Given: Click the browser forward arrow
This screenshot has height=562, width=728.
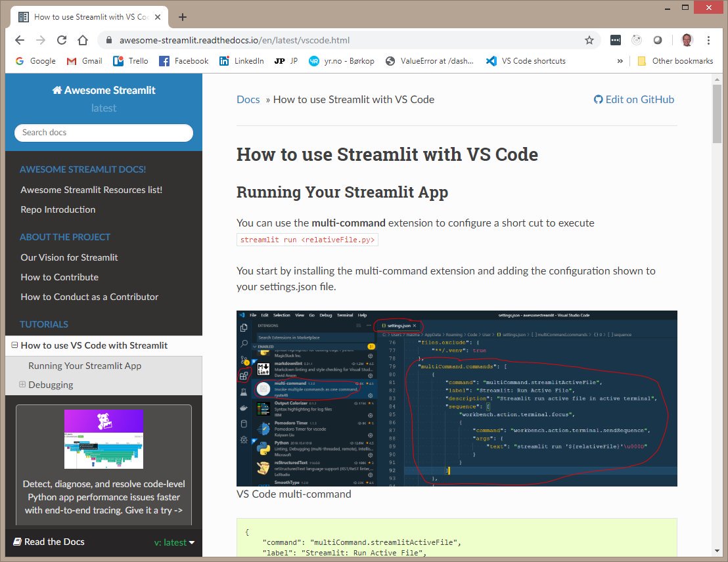Looking at the screenshot, I should coord(41,40).
